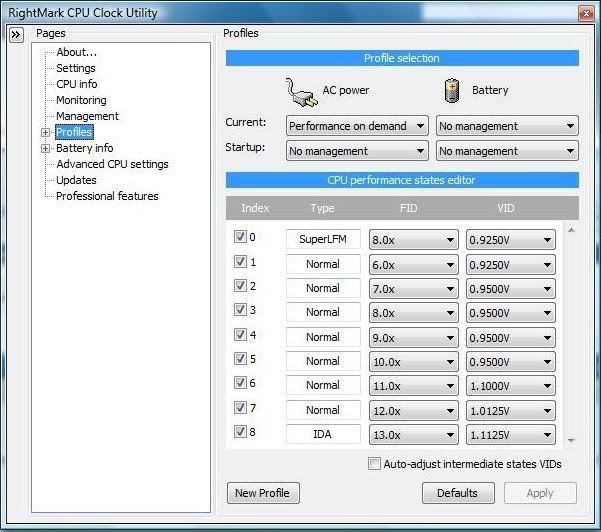Open Advanced CPU settings page
This screenshot has height=532, width=601.
(112, 164)
